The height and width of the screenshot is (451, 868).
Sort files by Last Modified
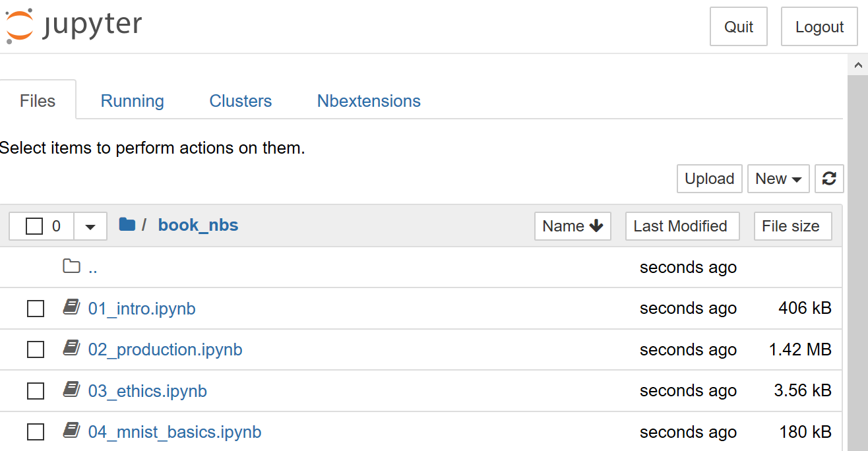(x=682, y=225)
